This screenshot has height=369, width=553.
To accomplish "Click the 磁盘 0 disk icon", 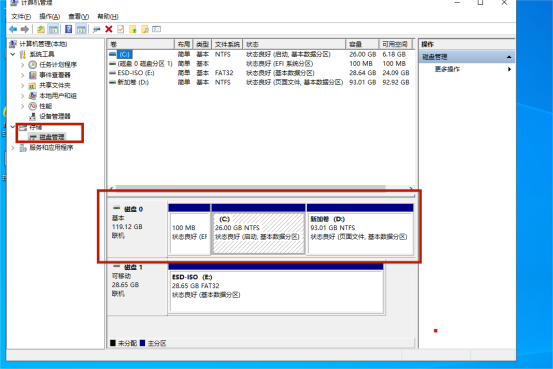I will click(117, 208).
